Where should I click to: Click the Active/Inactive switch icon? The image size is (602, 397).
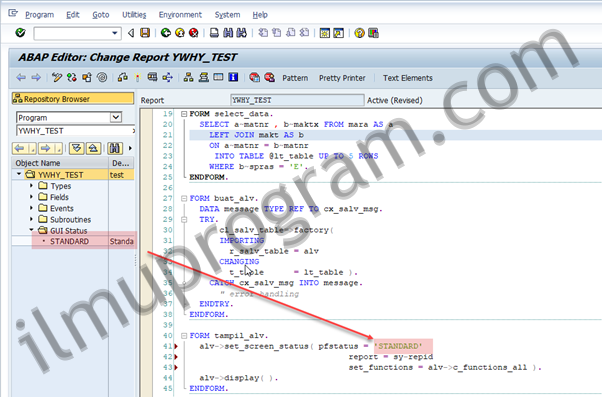tap(72, 78)
